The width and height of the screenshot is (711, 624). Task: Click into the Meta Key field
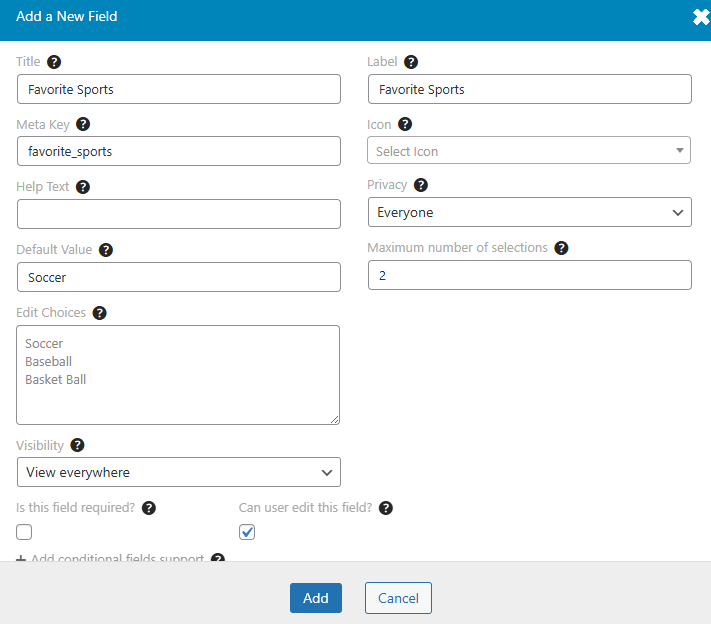179,151
